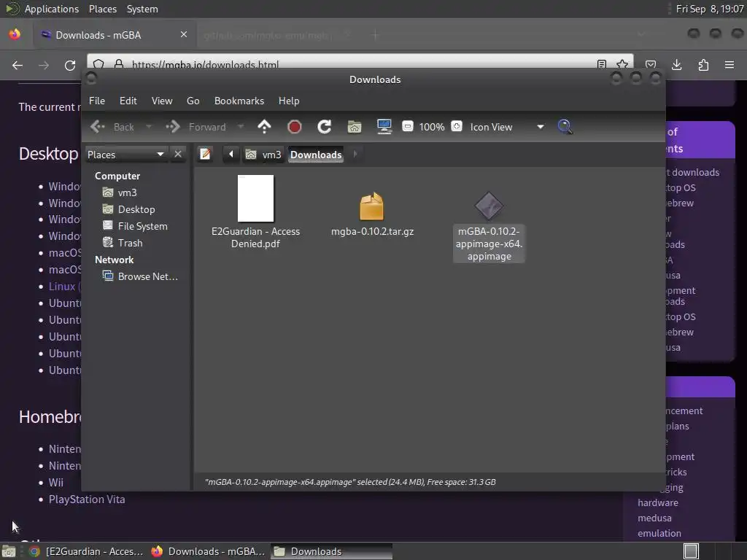Open Desktop in Places sidebar
This screenshot has width=747, height=560.
tap(129, 209)
